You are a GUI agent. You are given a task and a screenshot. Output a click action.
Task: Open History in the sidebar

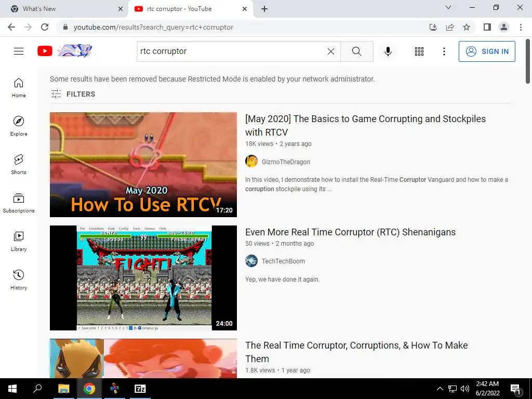[x=19, y=280]
